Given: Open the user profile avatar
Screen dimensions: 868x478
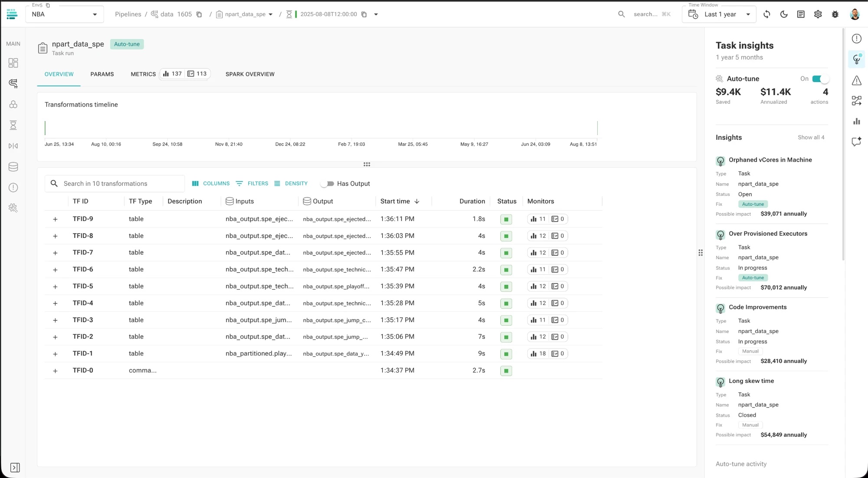Looking at the screenshot, I should pos(855,14).
